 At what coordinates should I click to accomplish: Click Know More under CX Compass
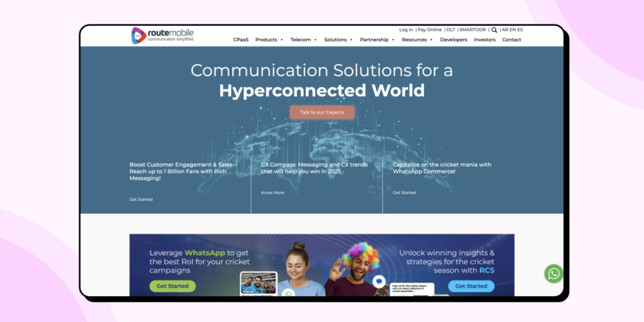tap(273, 192)
